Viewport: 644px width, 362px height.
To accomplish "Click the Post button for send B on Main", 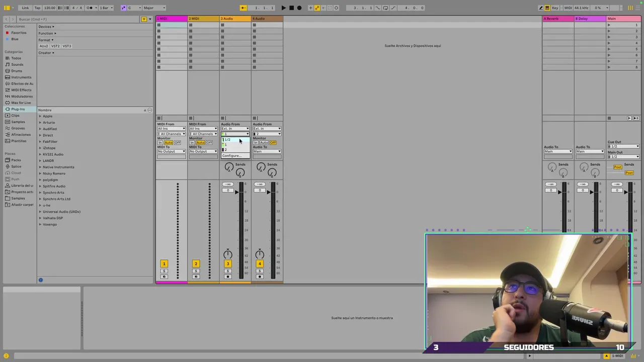I will point(629,173).
